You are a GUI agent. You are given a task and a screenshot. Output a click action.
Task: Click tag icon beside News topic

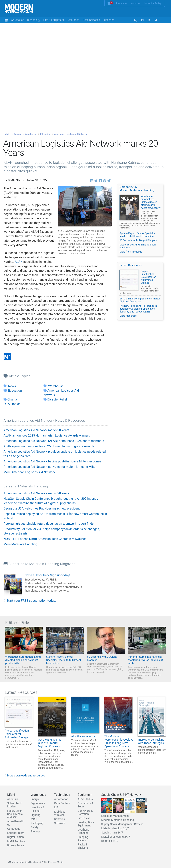(5, 386)
